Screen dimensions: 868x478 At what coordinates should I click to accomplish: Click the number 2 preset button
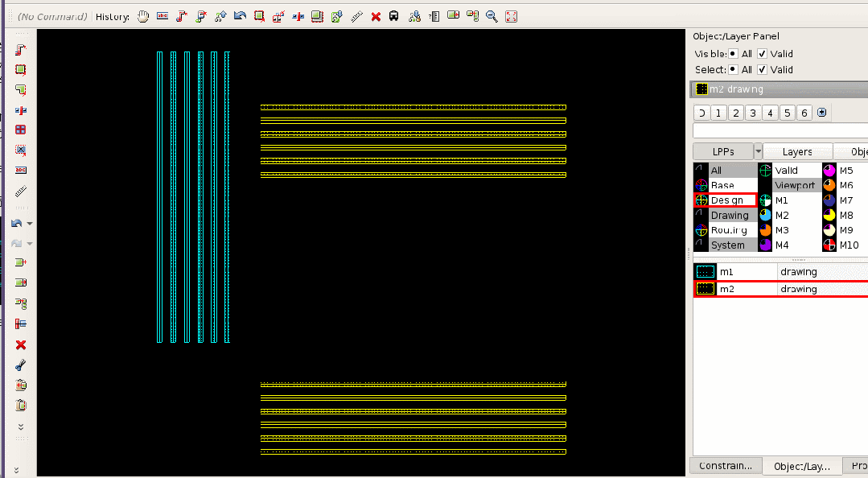pos(736,113)
